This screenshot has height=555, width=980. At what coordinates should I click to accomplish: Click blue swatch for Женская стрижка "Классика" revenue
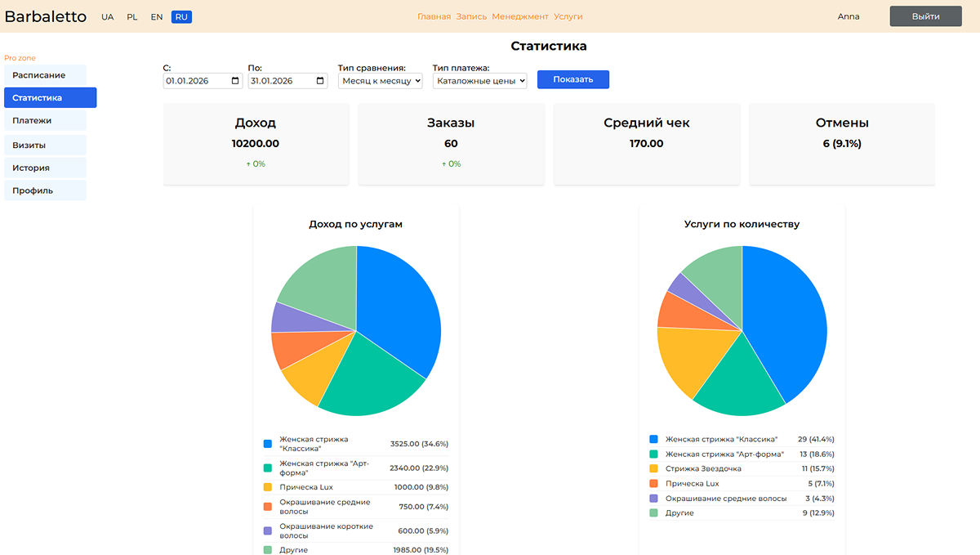[267, 444]
